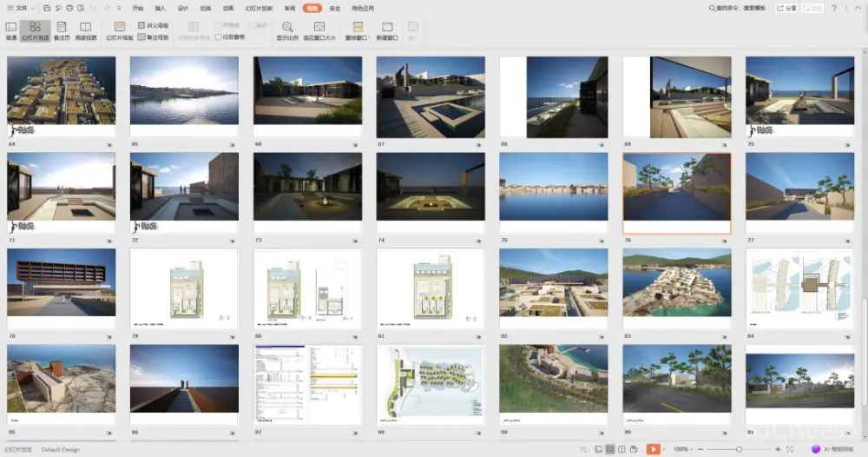Click the zoom slider in status bar
The image size is (868, 457).
click(x=739, y=449)
